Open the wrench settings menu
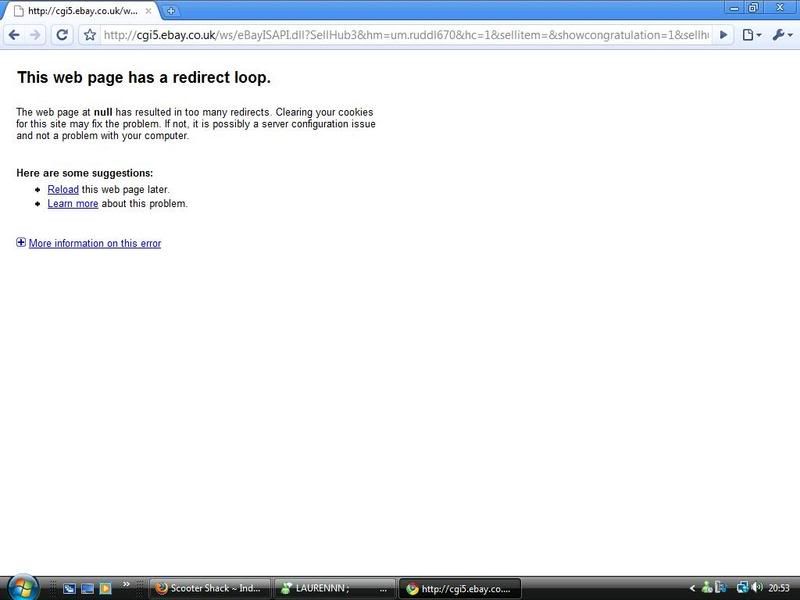 780,35
